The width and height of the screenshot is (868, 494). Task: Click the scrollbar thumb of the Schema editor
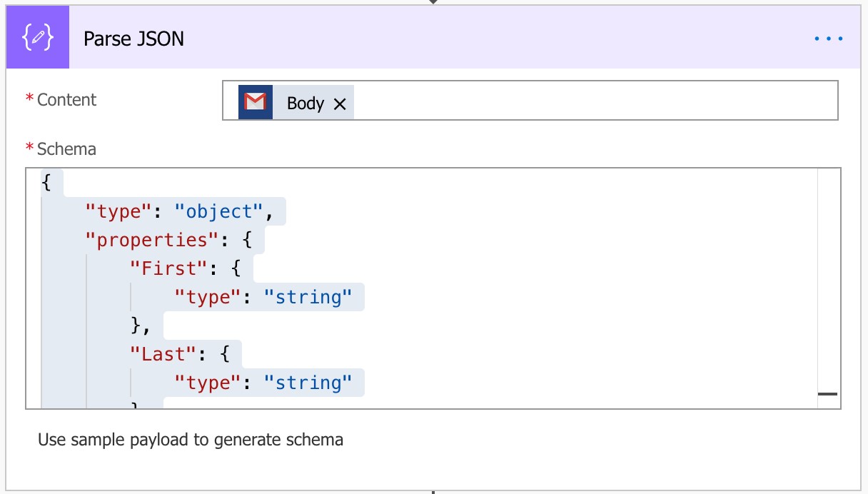click(x=827, y=393)
